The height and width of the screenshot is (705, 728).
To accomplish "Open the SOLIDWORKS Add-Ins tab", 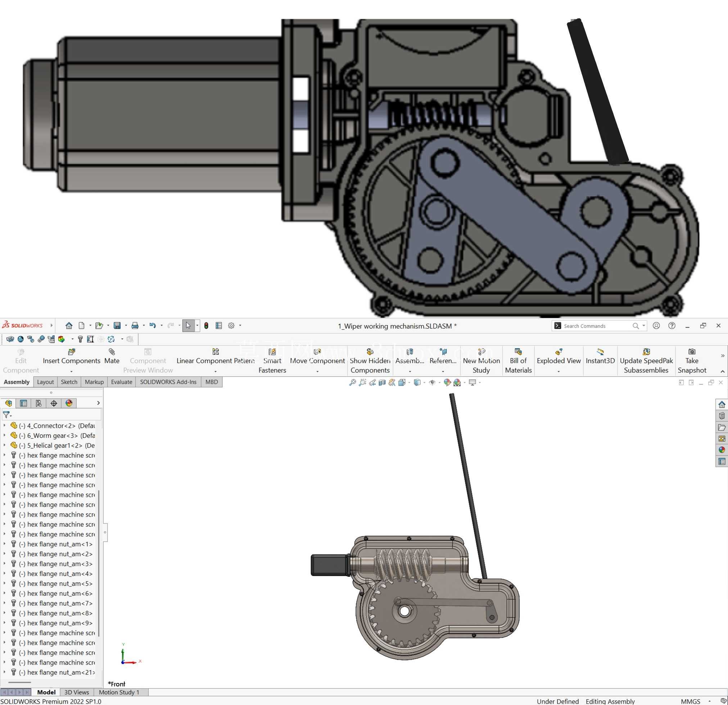I will pyautogui.click(x=168, y=382).
